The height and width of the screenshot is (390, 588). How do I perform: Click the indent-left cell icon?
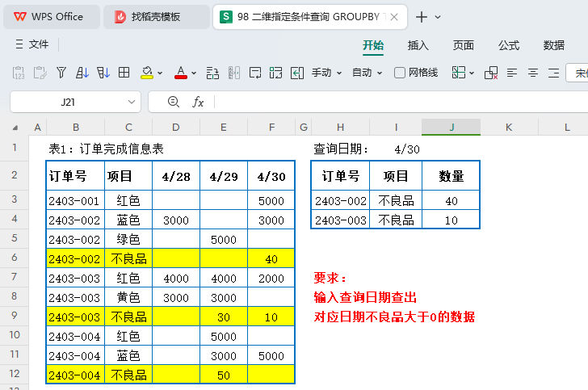pos(297,73)
